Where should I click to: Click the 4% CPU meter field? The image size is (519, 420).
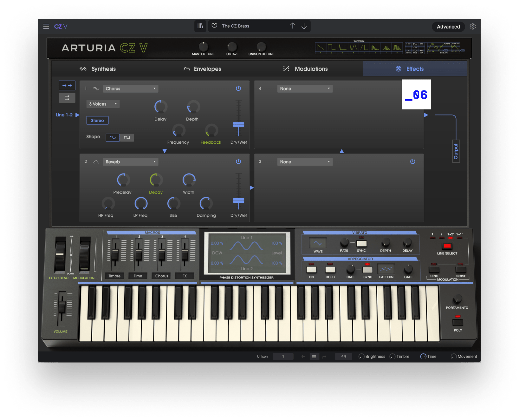pos(344,357)
